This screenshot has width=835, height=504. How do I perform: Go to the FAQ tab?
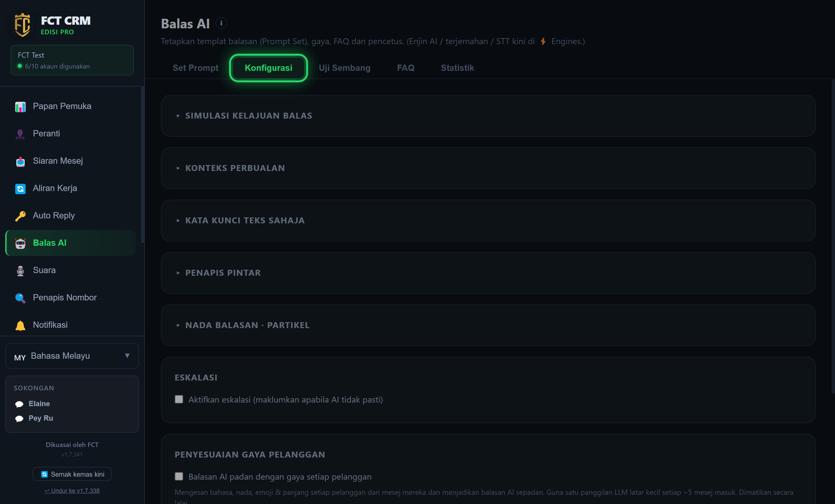tap(406, 68)
